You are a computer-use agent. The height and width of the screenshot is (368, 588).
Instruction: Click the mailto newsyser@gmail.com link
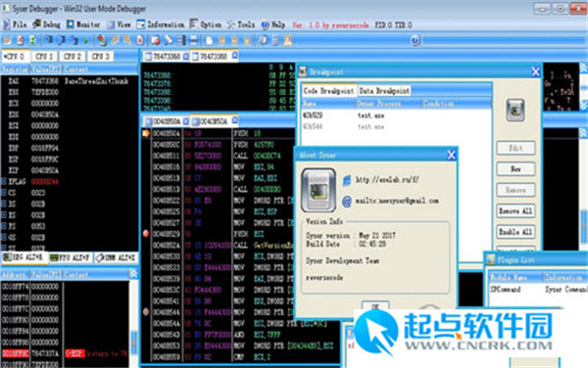coord(397,201)
